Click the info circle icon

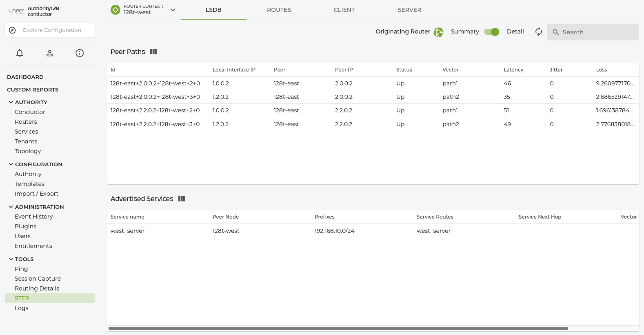pyautogui.click(x=80, y=53)
